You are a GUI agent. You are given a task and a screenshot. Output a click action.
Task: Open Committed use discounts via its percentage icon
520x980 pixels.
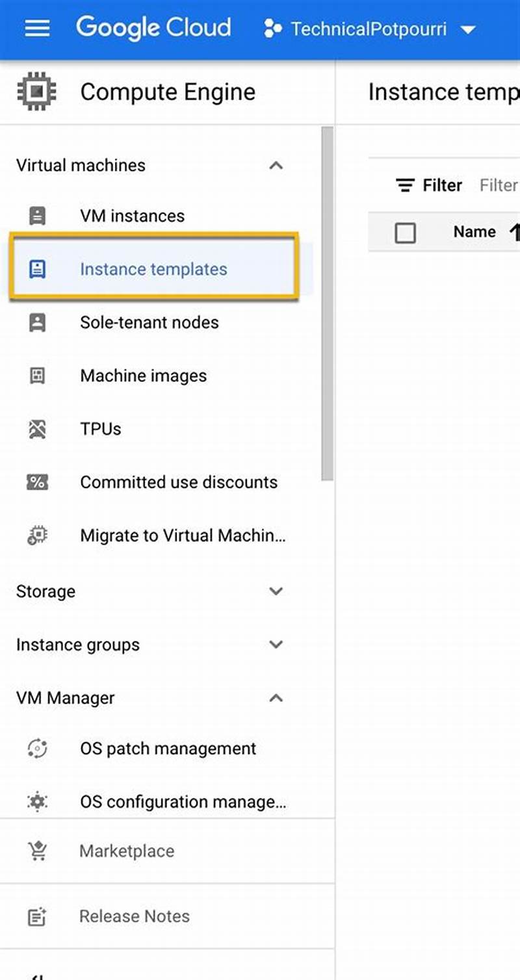(37, 482)
